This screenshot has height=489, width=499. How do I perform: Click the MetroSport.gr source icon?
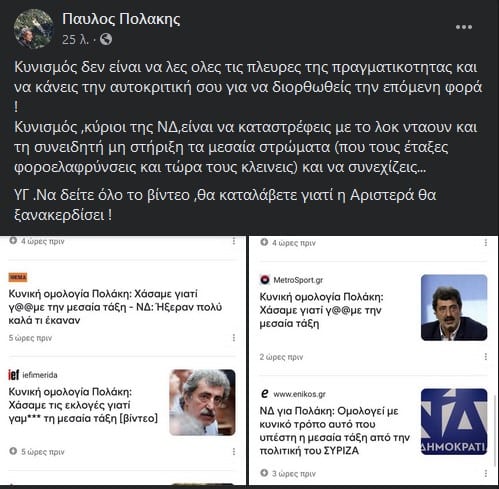point(265,280)
